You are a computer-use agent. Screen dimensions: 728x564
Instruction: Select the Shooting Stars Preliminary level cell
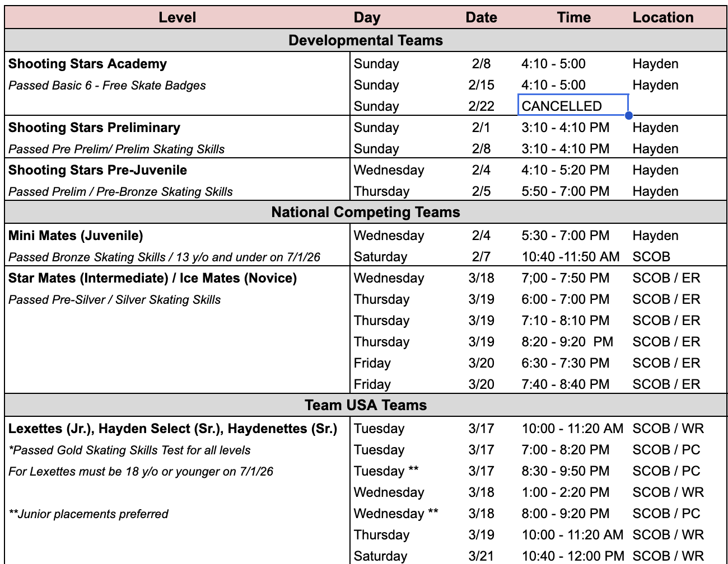coord(95,128)
